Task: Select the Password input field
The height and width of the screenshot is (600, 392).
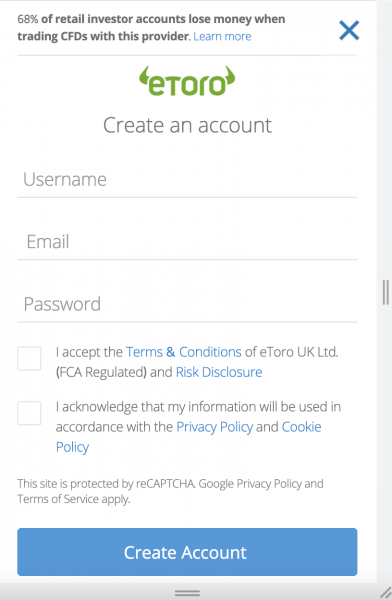Action: pos(187,304)
